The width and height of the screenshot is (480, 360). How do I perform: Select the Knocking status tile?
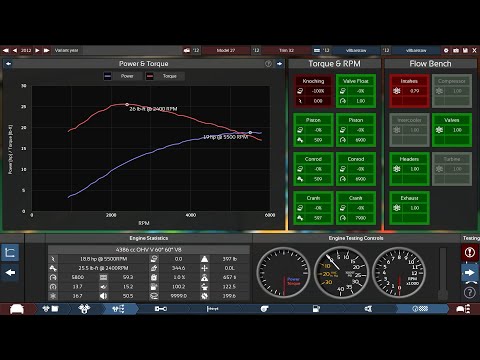coord(313,91)
